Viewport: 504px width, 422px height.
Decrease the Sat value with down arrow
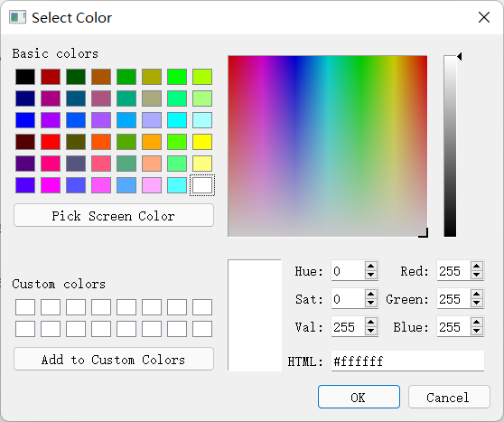click(371, 303)
